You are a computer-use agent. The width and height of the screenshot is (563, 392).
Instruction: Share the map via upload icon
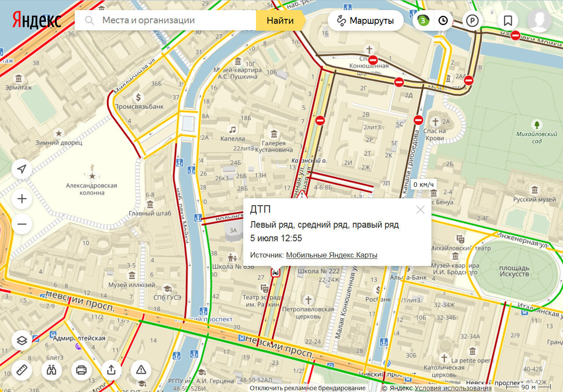tap(111, 370)
